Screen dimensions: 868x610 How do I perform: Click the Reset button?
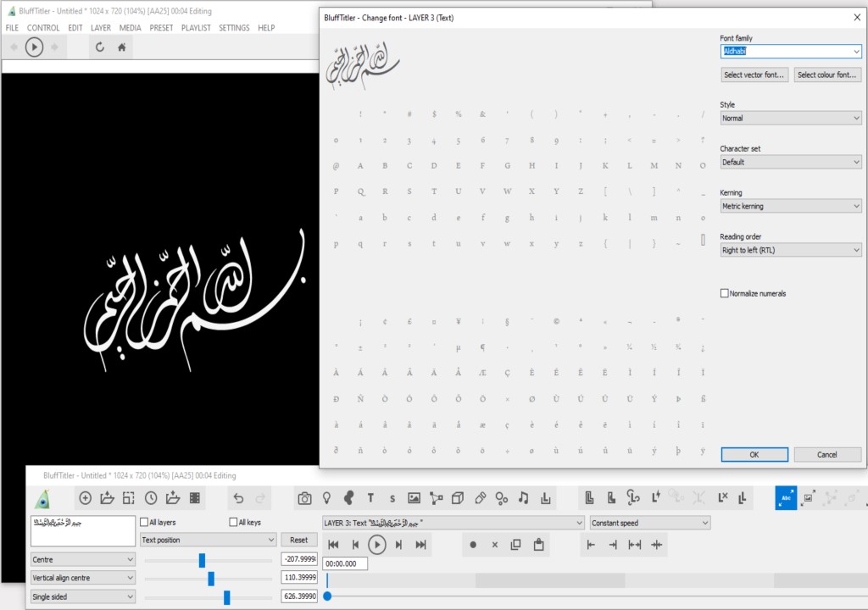[x=299, y=540]
